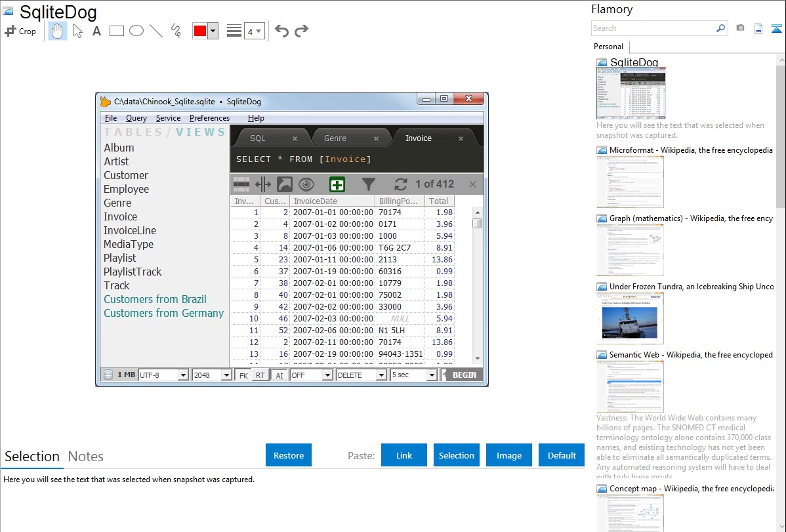Viewport: 786px width, 532px height.
Task: Expand the line width dropdown showing 4
Action: pyautogui.click(x=259, y=31)
